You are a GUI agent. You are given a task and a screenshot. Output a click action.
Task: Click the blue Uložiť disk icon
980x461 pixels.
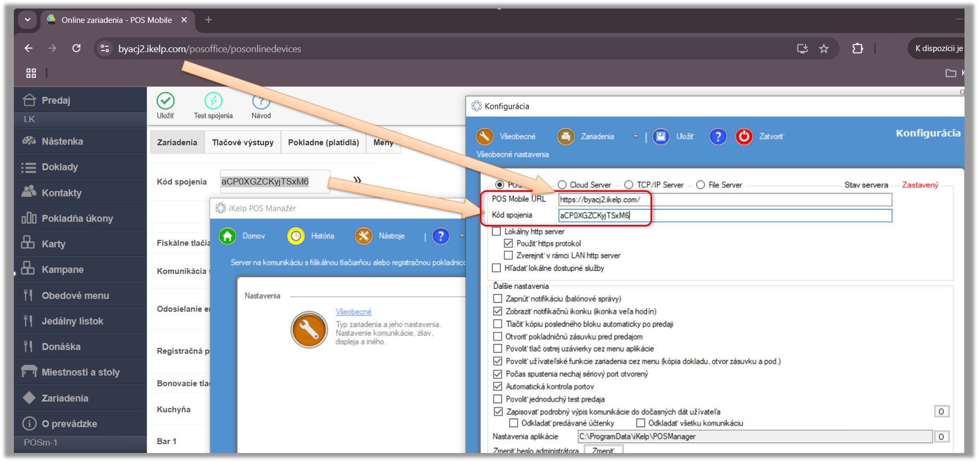point(661,136)
